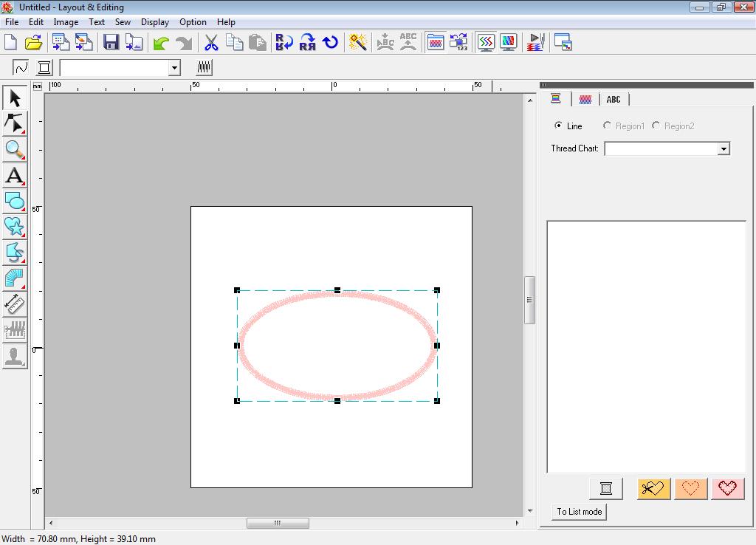The height and width of the screenshot is (545, 756).
Task: Open the magic wand wizard
Action: tap(358, 42)
